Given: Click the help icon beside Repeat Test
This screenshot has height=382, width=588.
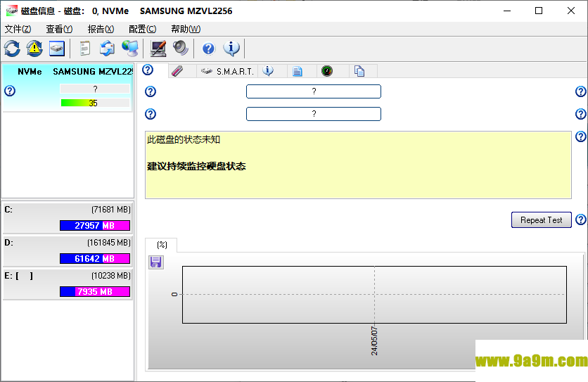Looking at the screenshot, I should tap(580, 219).
